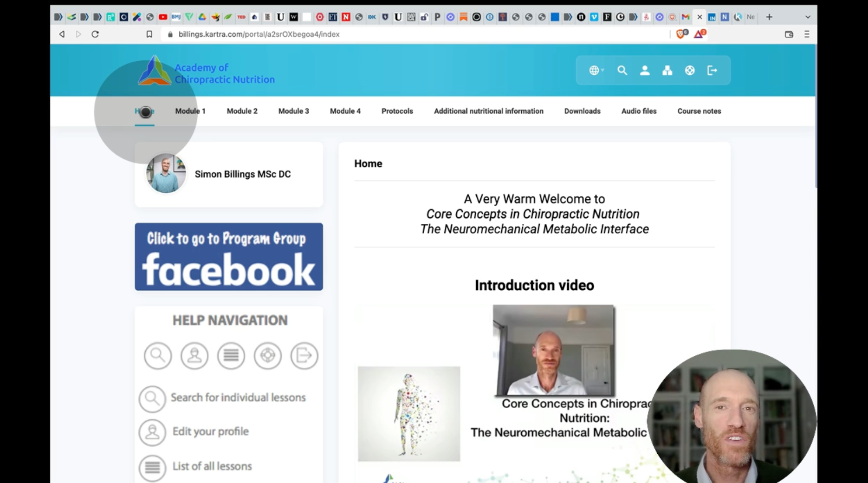Click the browser forward arrow
Screen dimensions: 868x483
[x=78, y=34]
